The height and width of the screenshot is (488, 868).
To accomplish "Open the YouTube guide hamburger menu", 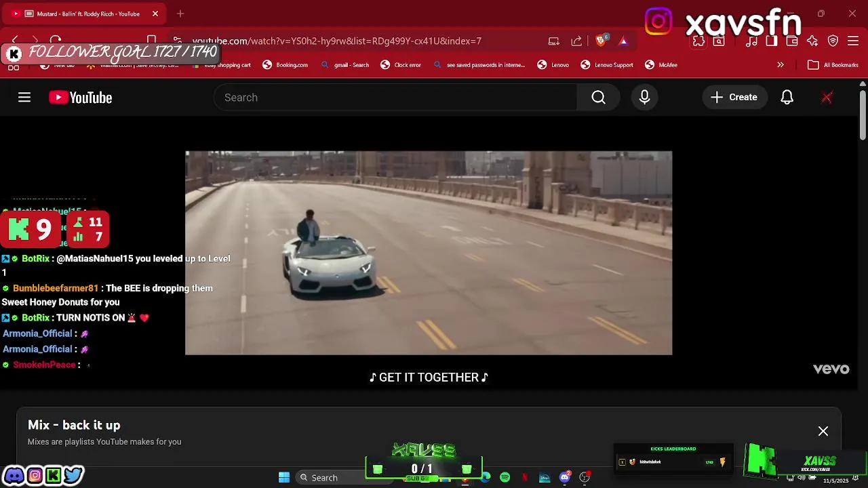I will click(24, 98).
